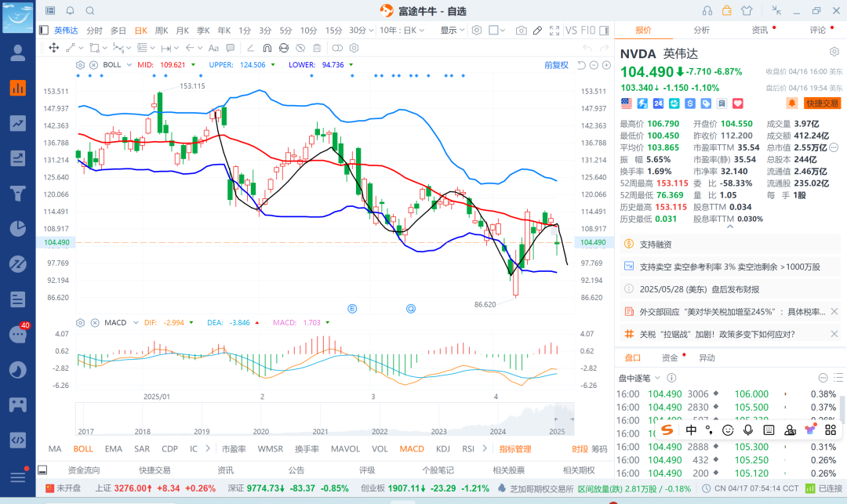
Task: Click the timeline range navigator at 2021
Action: [320, 431]
